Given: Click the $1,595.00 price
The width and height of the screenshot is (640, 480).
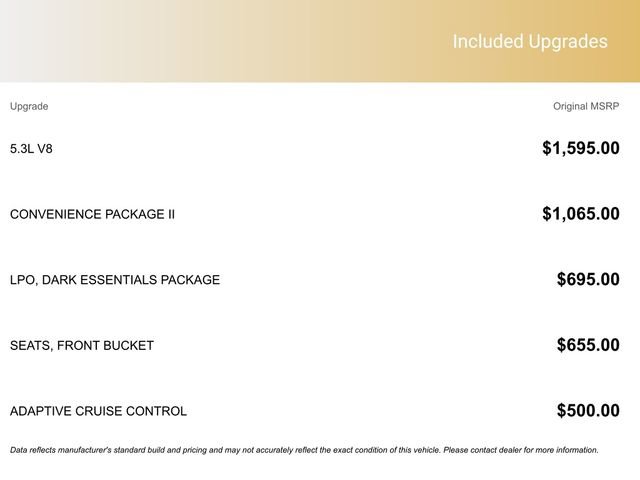Looking at the screenshot, I should 580,149.
